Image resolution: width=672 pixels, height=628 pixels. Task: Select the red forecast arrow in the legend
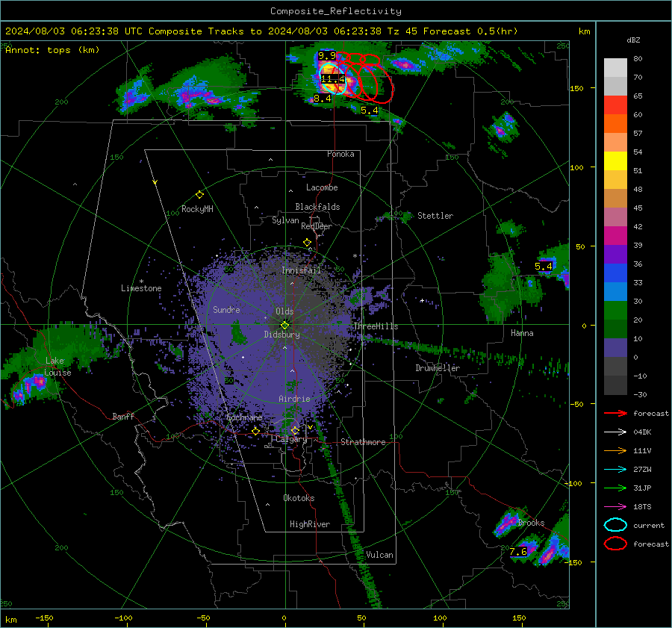615,413
